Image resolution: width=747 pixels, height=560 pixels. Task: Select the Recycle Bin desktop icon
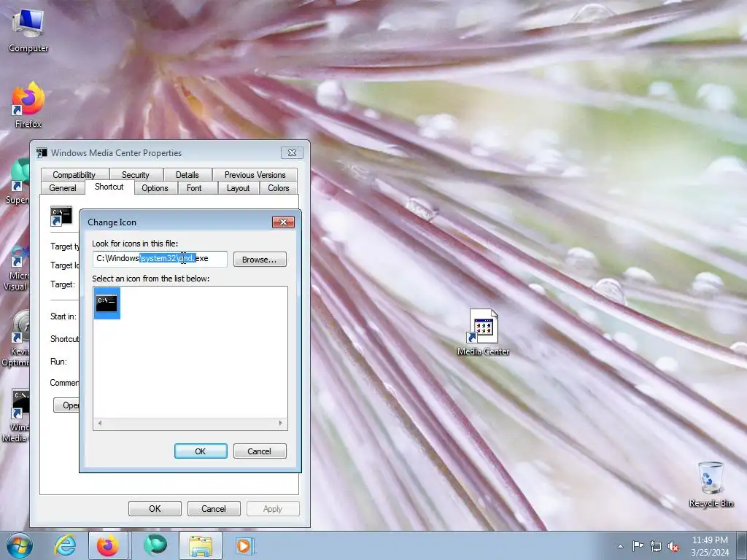point(711,484)
